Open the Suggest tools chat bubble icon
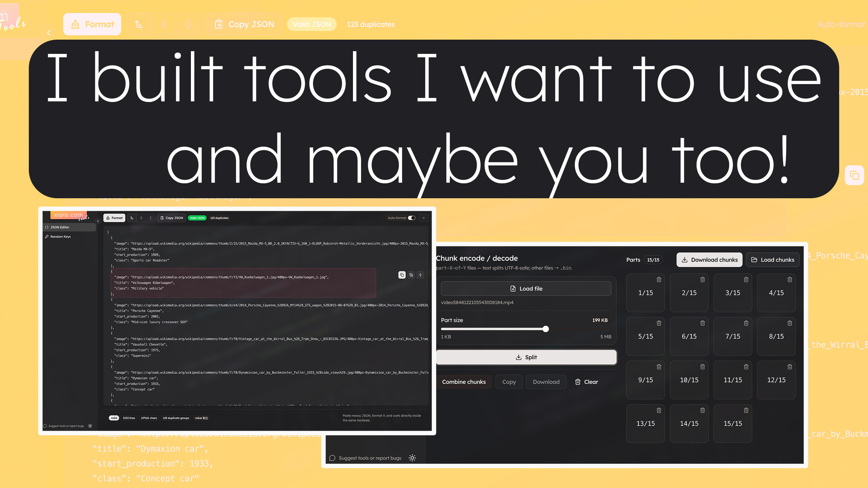The height and width of the screenshot is (488, 868). tap(332, 458)
